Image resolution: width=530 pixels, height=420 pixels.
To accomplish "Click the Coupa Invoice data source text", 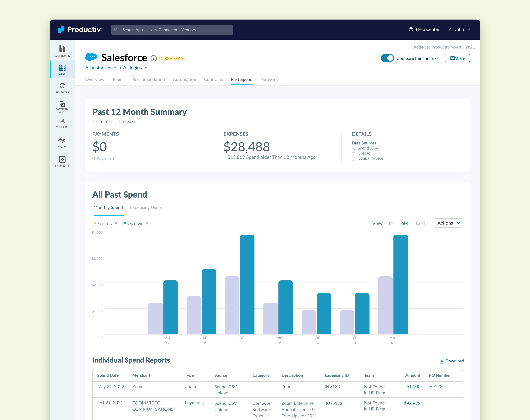I will 370,158.
